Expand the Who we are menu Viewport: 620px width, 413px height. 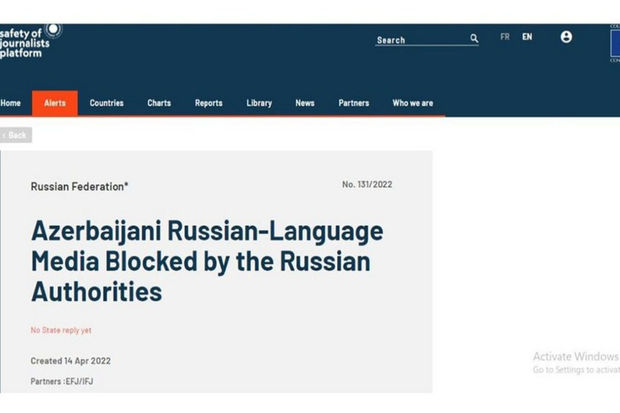(x=413, y=103)
